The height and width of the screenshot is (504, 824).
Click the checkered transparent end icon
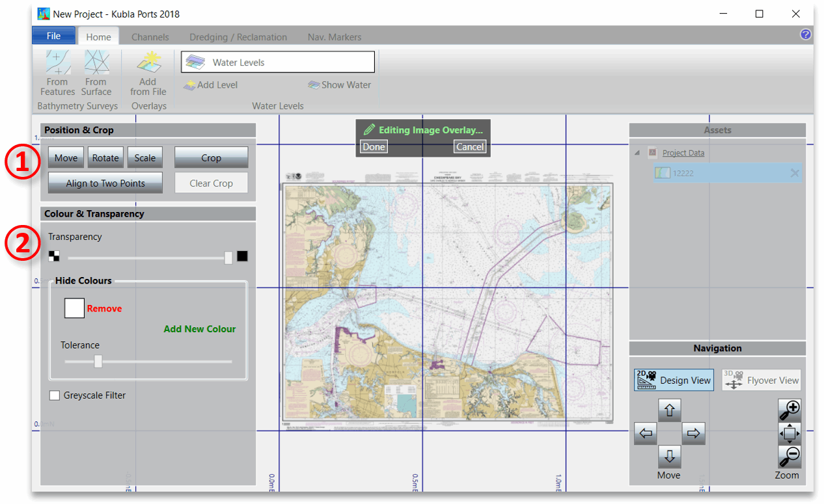pos(54,256)
